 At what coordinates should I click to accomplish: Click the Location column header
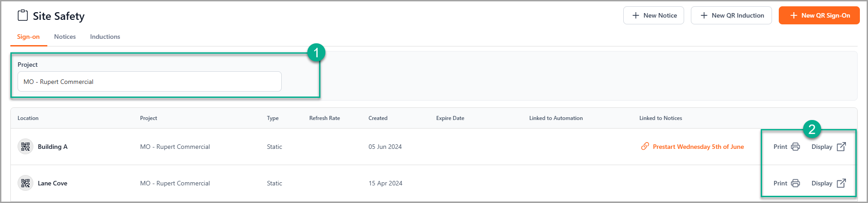[28, 118]
